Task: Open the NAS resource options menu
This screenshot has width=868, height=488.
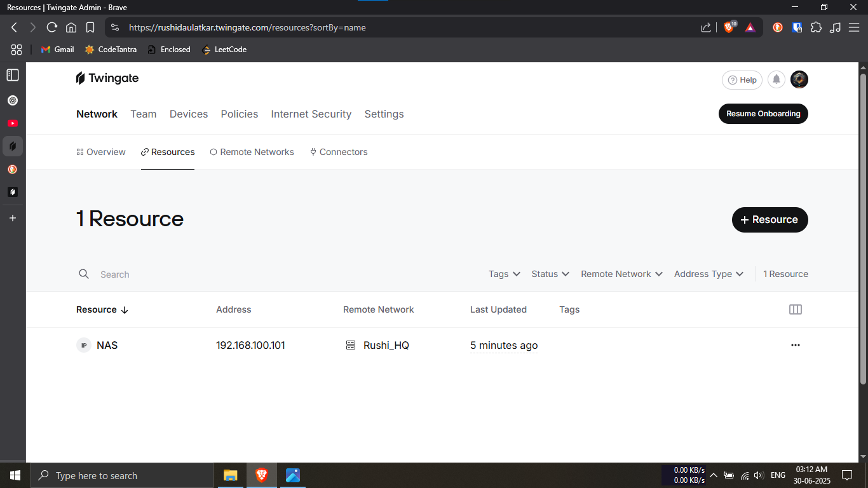Action: [x=796, y=345]
